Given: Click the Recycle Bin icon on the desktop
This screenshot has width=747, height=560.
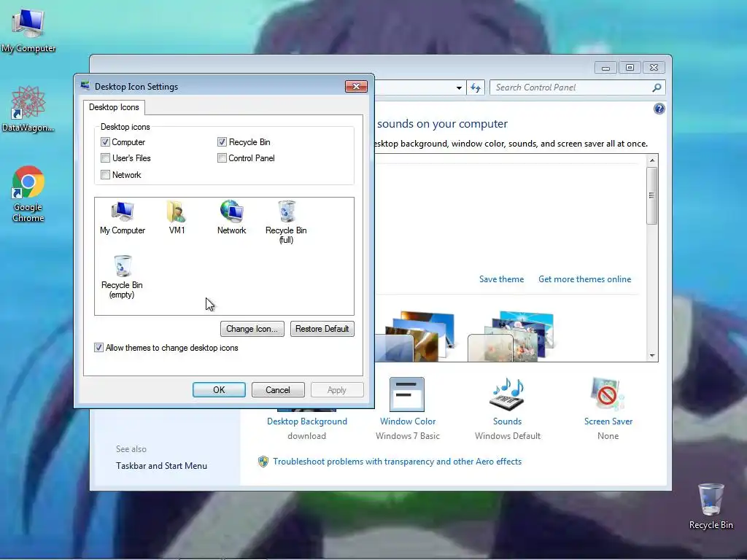Looking at the screenshot, I should [x=711, y=506].
